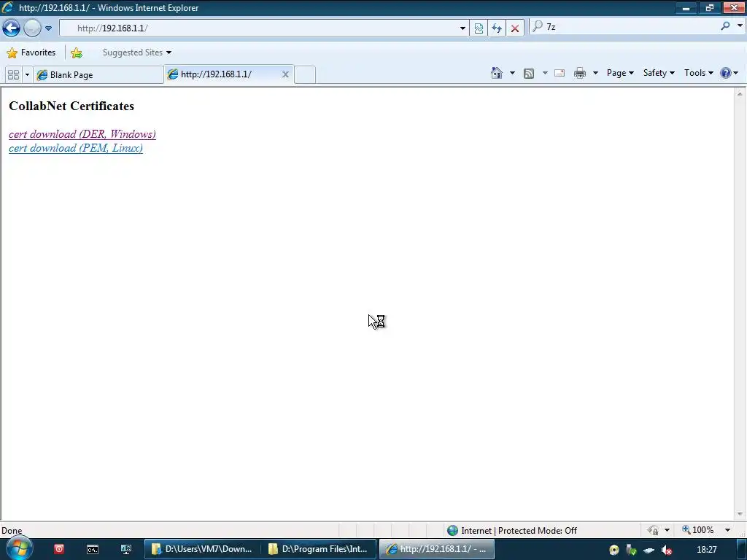Refresh the page with the Refresh icon
Screen dimensions: 747x560
496,28
